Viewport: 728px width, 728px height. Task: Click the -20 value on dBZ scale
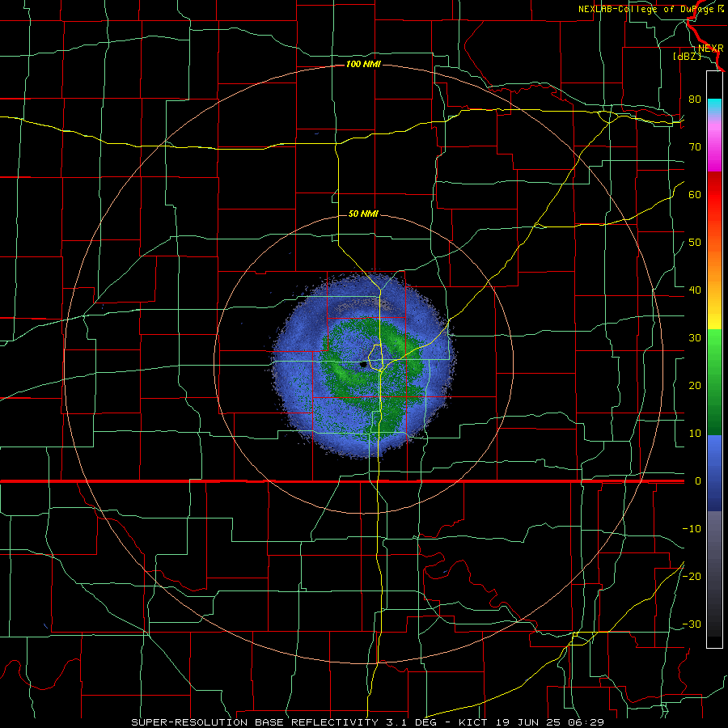tap(692, 576)
